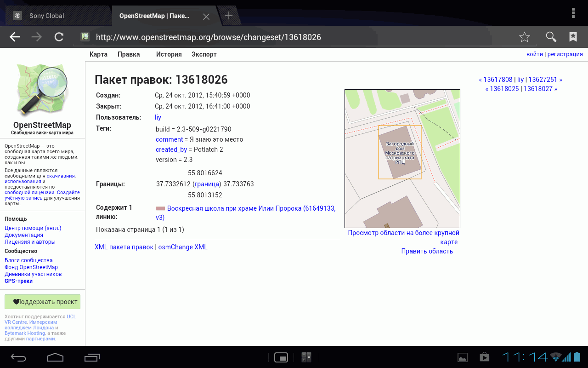Open Android recent apps button
Viewport: 588px width, 368px height.
pos(92,357)
